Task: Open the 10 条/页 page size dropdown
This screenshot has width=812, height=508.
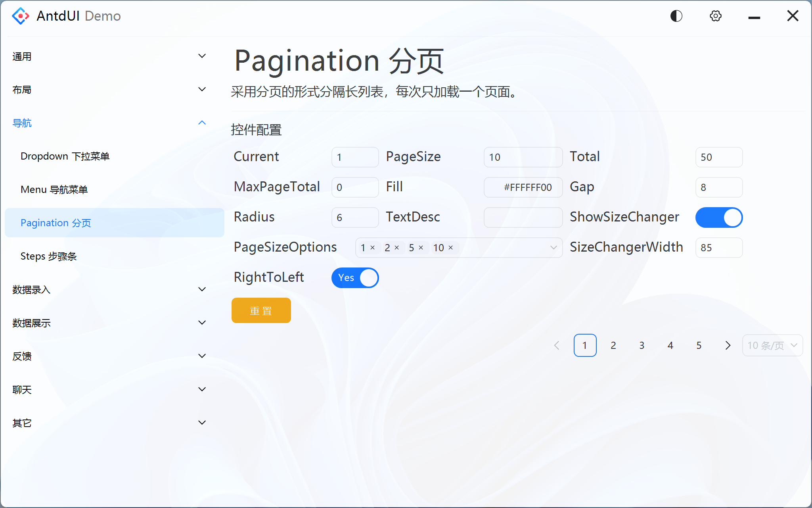Action: (x=772, y=345)
